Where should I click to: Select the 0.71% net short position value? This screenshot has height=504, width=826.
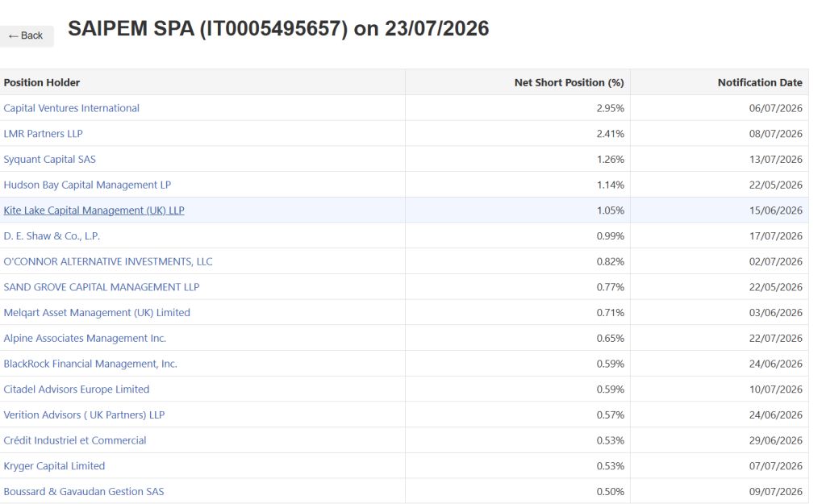click(610, 313)
